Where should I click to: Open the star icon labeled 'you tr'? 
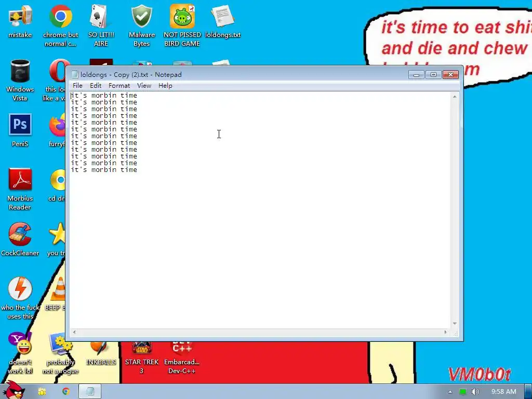[56, 240]
